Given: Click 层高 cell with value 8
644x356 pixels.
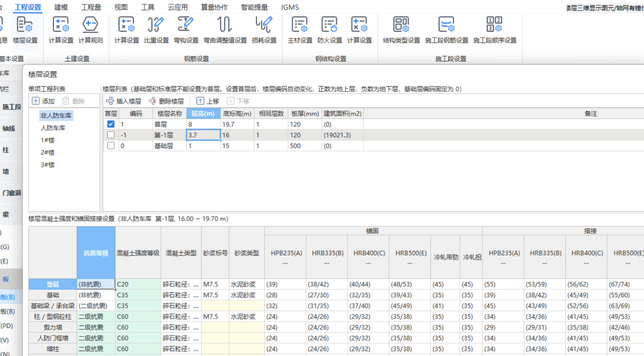Looking at the screenshot, I should [203, 124].
